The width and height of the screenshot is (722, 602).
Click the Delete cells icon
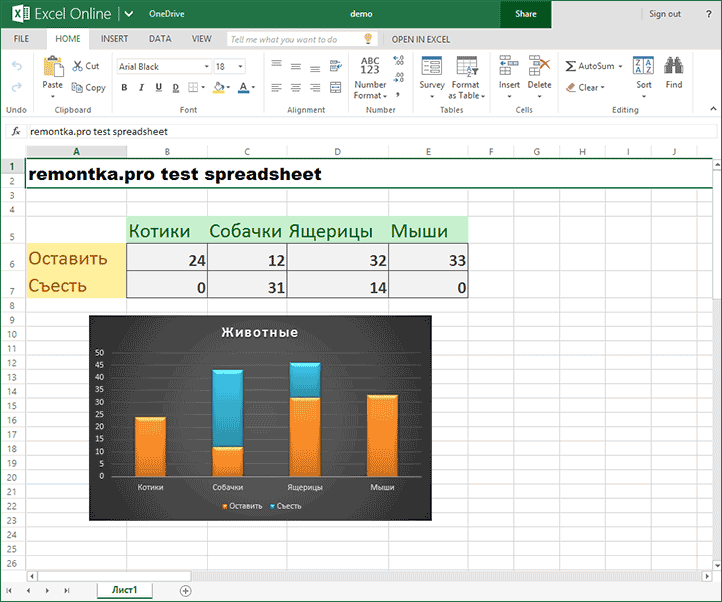click(539, 65)
